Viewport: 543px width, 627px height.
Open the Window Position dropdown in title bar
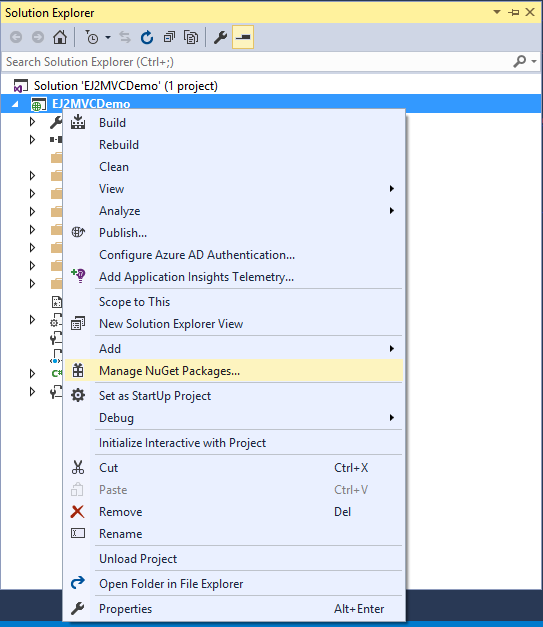pyautogui.click(x=497, y=12)
